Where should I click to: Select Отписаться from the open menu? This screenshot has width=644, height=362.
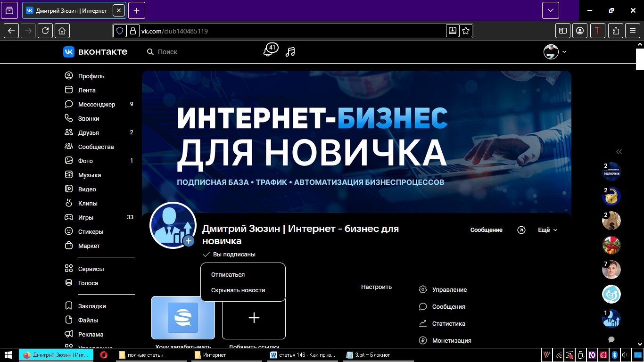228,274
